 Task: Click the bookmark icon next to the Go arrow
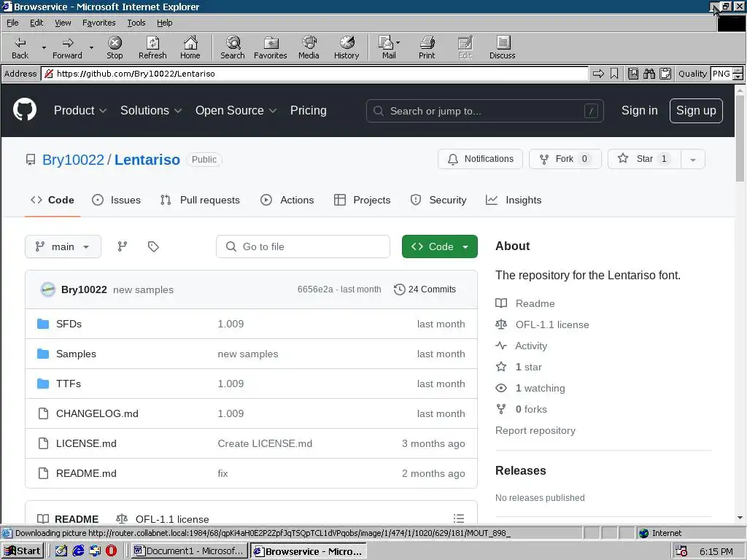coord(614,74)
